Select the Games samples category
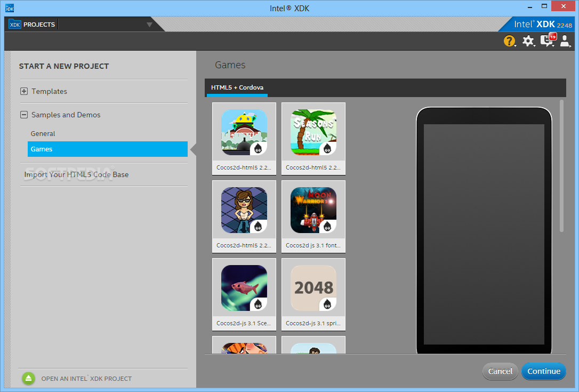The width and height of the screenshot is (579, 392). pyautogui.click(x=108, y=149)
